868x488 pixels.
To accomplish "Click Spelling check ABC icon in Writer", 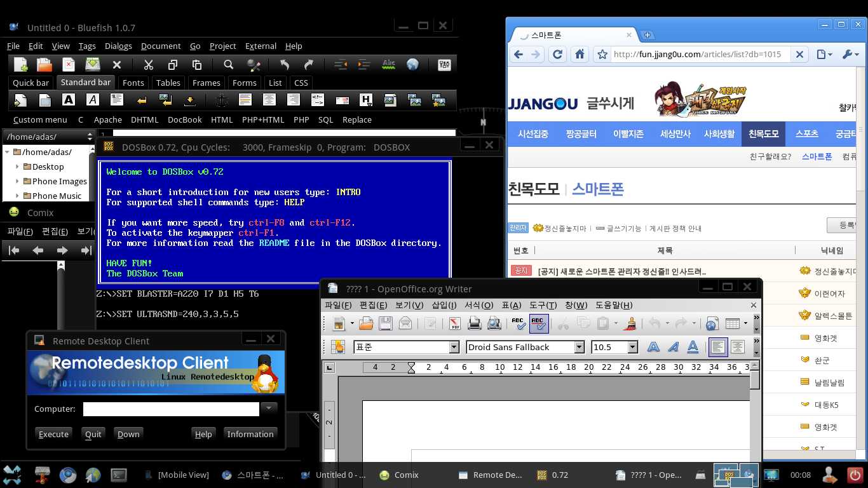I will [519, 323].
